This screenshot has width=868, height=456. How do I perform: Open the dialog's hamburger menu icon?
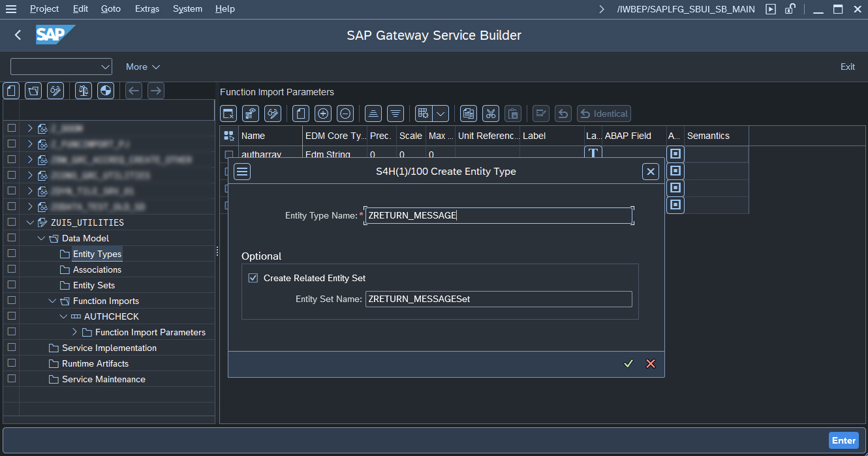click(x=242, y=172)
